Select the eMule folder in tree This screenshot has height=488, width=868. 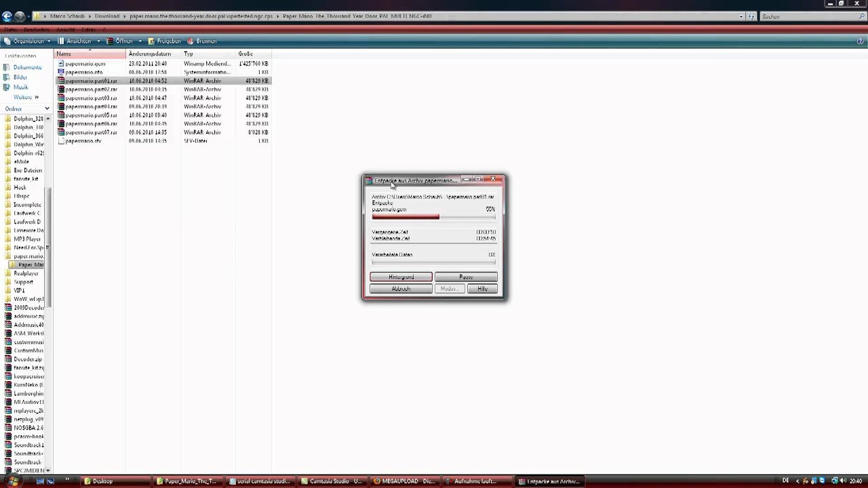click(21, 161)
